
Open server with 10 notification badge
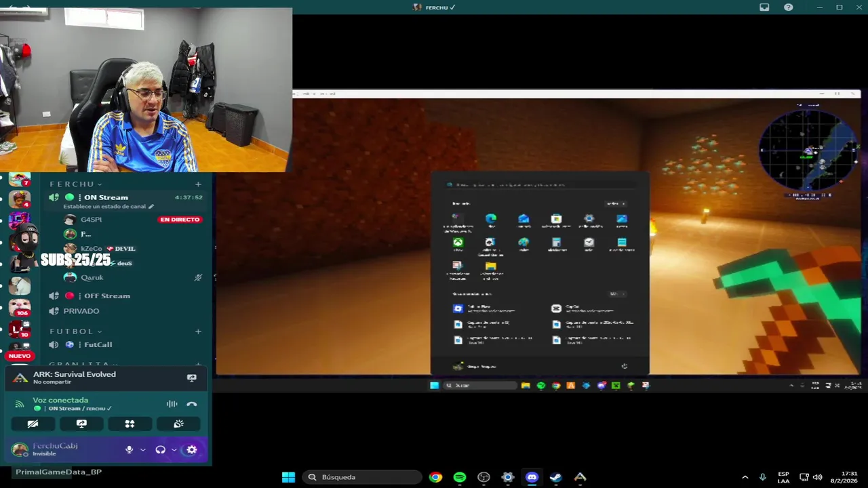(x=20, y=330)
